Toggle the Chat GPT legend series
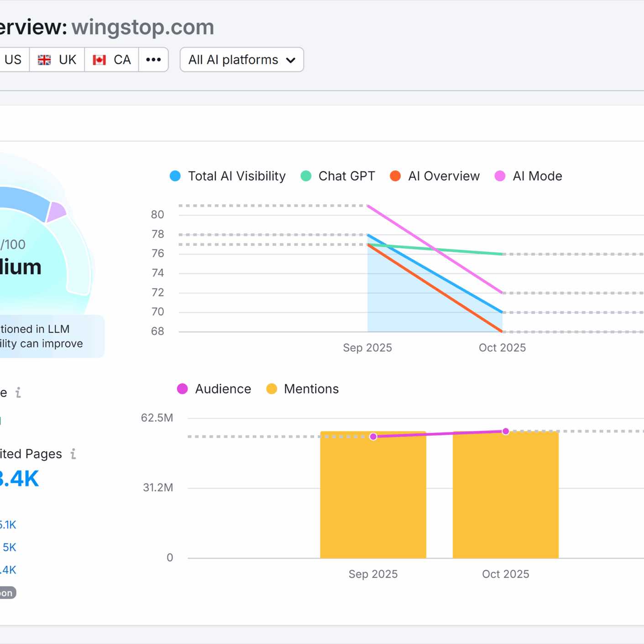 (x=338, y=176)
